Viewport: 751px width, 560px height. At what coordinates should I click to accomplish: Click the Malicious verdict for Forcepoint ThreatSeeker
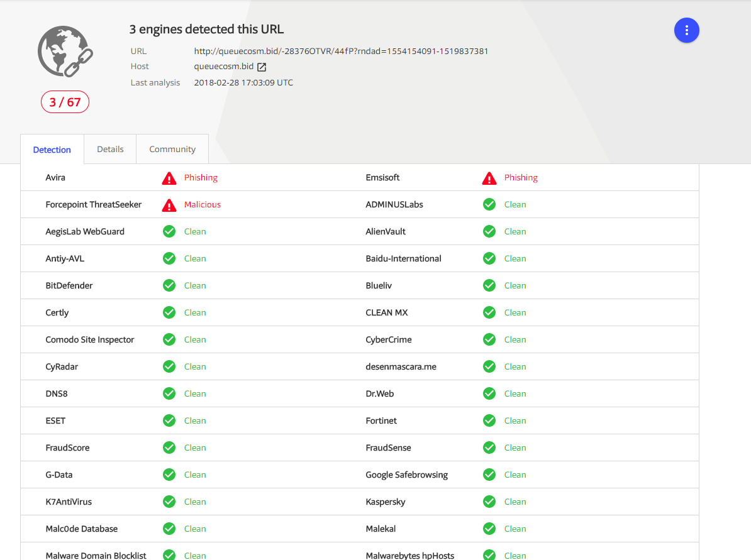203,205
